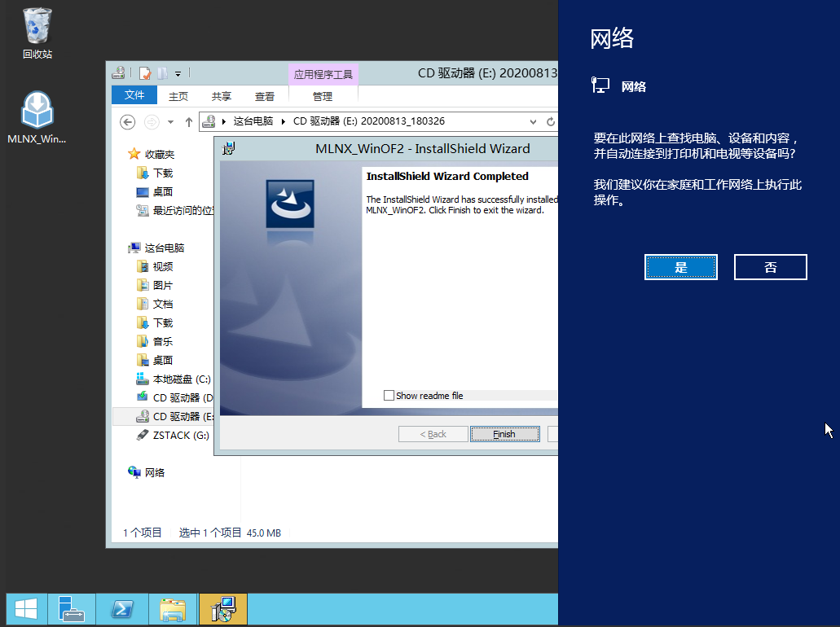This screenshot has height=627, width=840.
Task: Click File Explorer taskbar icon
Action: (173, 609)
